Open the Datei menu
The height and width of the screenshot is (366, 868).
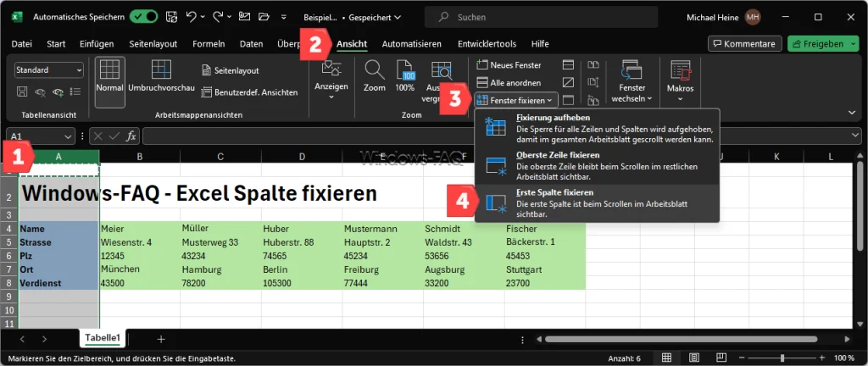[x=21, y=44]
